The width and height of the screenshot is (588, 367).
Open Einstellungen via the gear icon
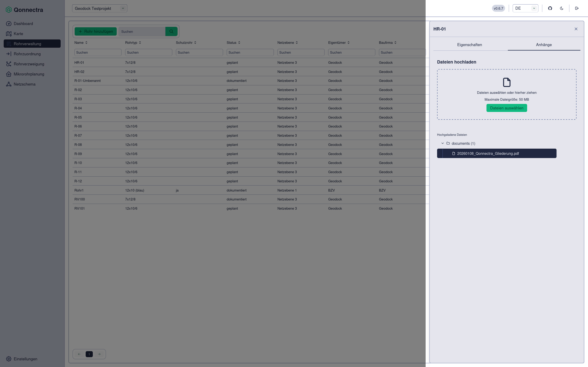[9, 359]
